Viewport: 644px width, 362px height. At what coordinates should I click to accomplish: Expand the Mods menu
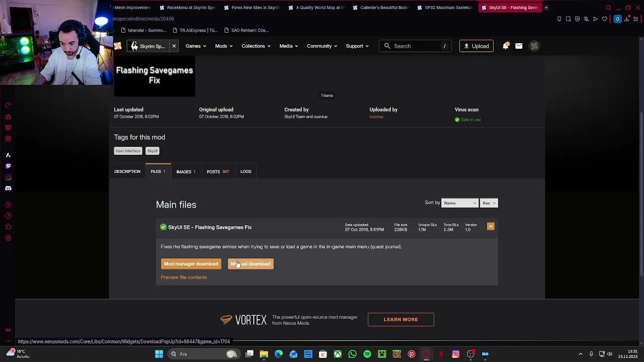tap(224, 46)
